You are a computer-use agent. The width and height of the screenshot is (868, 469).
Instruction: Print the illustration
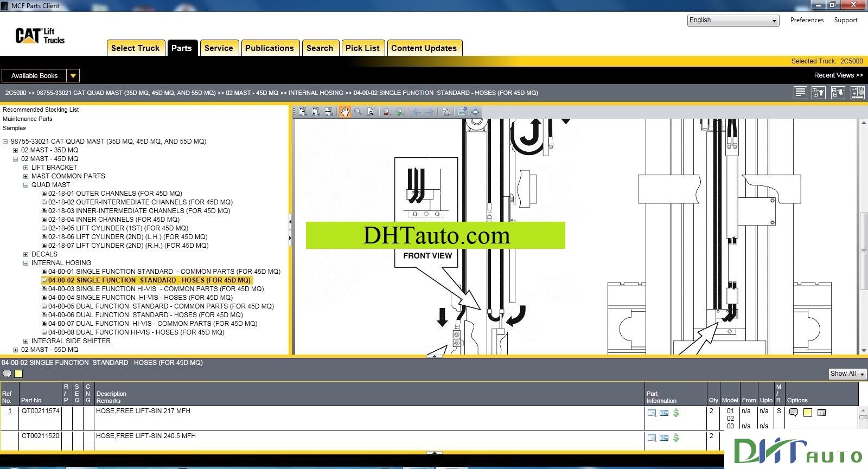pos(446,112)
